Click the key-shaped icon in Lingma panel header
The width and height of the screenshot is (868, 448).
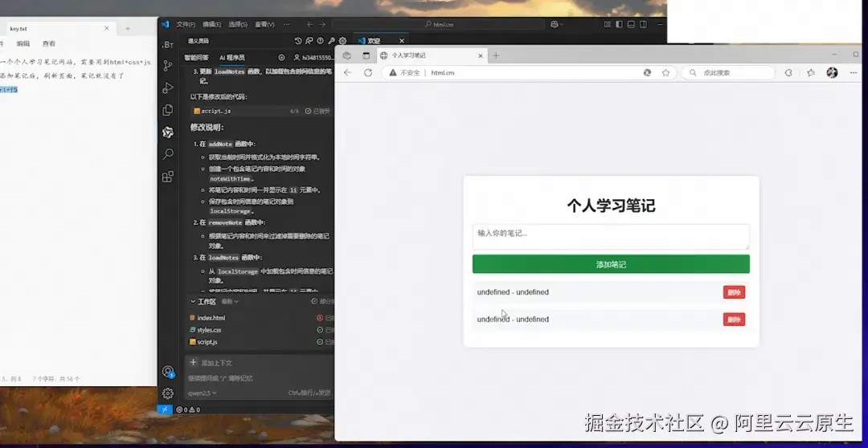(332, 41)
